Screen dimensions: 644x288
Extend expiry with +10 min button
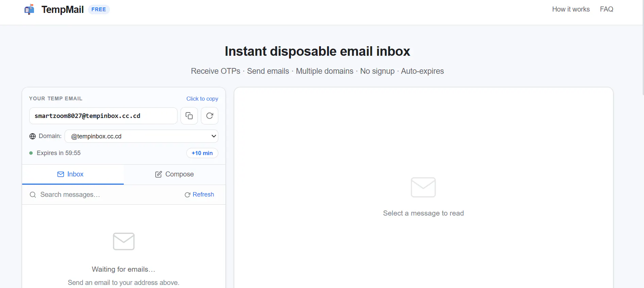pyautogui.click(x=202, y=153)
